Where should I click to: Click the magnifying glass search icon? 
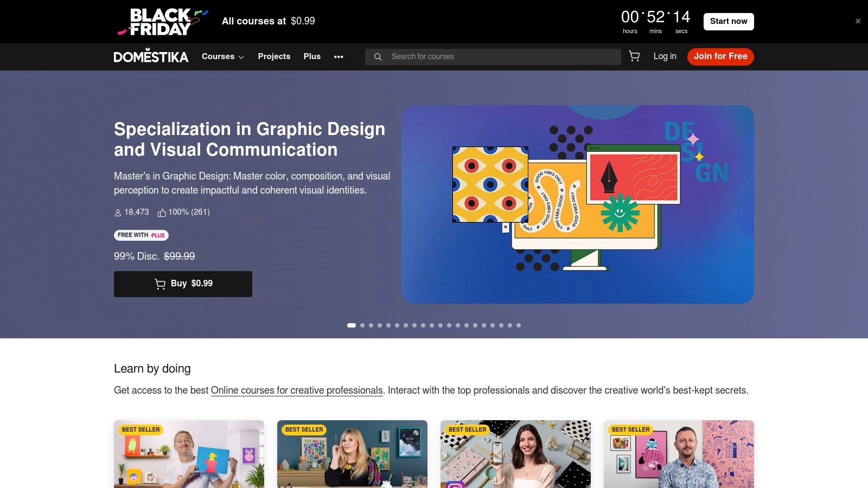(378, 56)
